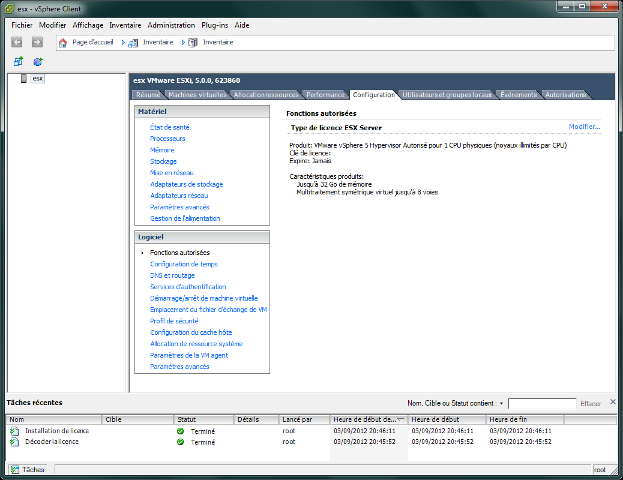This screenshot has height=480, width=623.
Task: Switch to the Événements tab
Action: point(519,95)
